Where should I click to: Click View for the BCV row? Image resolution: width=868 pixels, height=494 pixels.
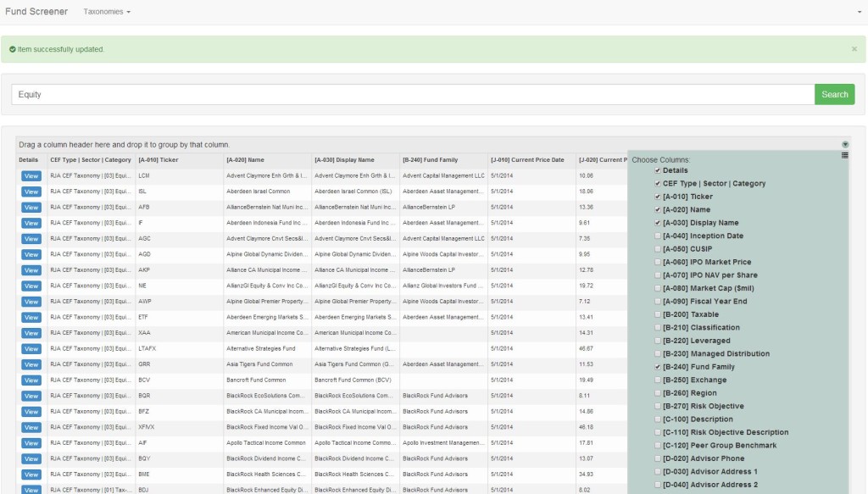click(x=31, y=380)
